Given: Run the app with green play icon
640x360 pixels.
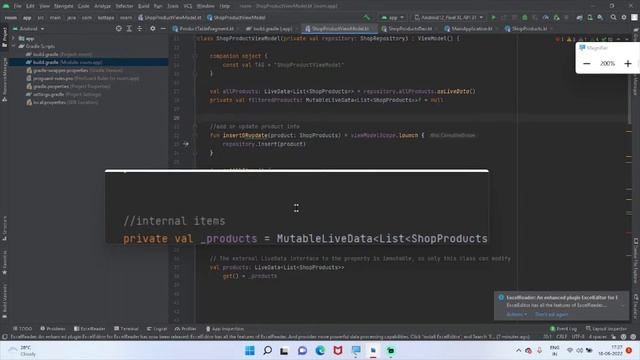Looking at the screenshot, I should click(x=493, y=18).
